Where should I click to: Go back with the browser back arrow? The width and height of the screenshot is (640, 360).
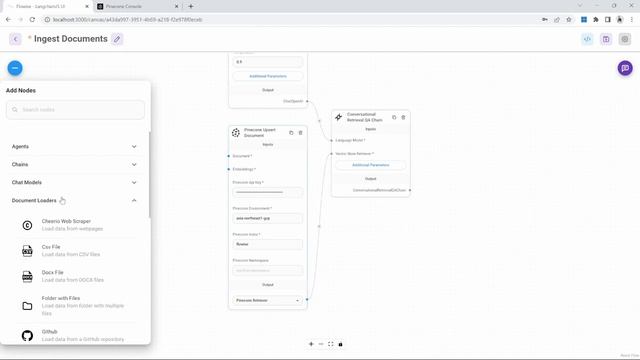9,20
